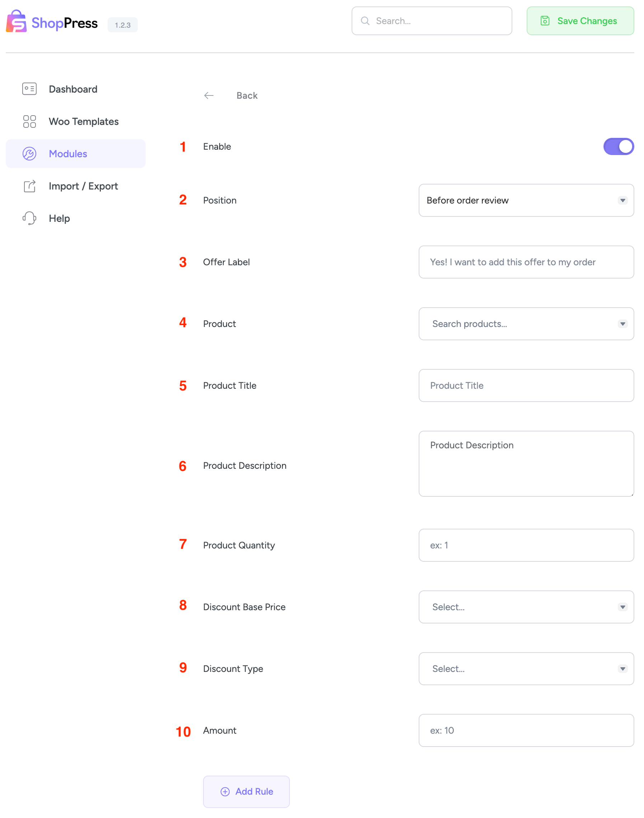Click the Help headset icon
644x818 pixels.
click(29, 218)
